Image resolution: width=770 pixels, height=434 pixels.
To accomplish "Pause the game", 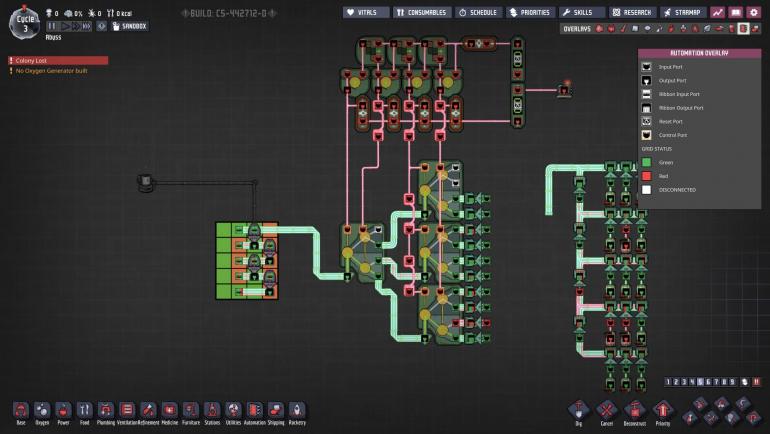I will (x=52, y=26).
